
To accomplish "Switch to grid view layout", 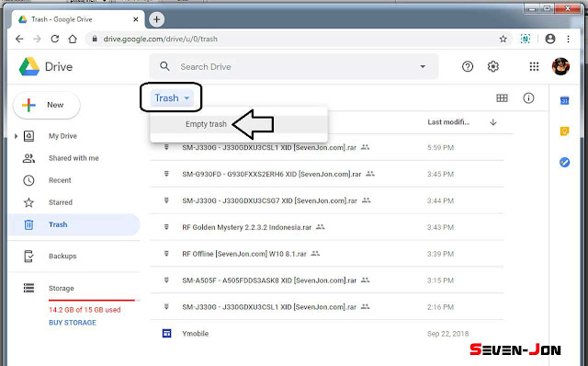I will [502, 98].
